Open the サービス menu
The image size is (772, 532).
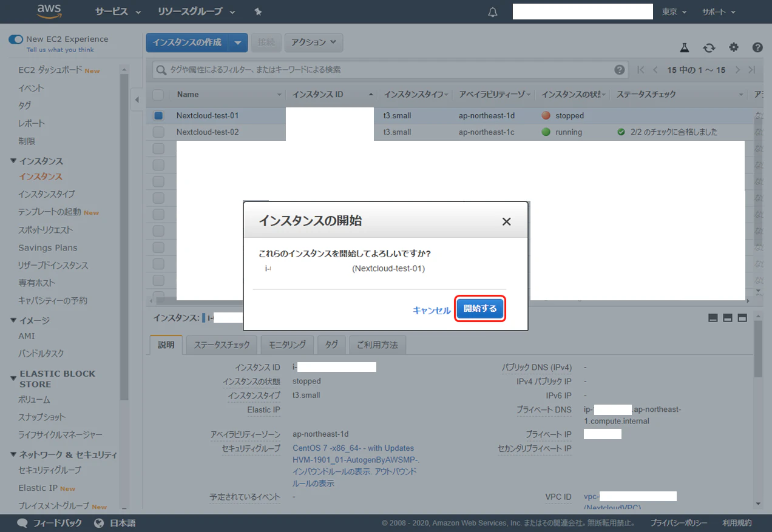click(x=118, y=12)
